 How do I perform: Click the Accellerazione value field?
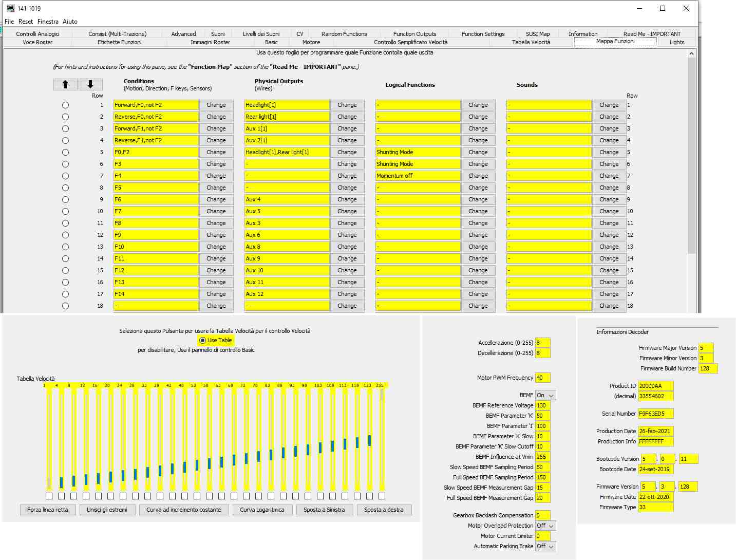tap(542, 343)
